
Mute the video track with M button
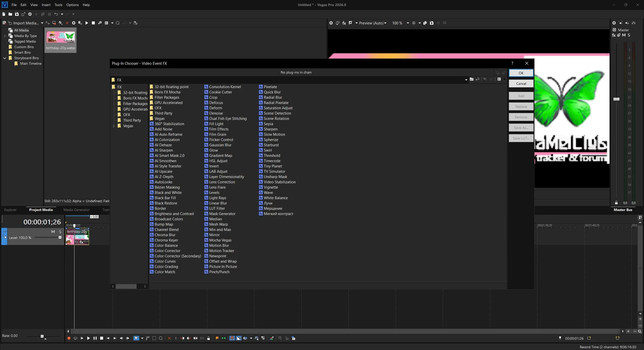pos(53,232)
